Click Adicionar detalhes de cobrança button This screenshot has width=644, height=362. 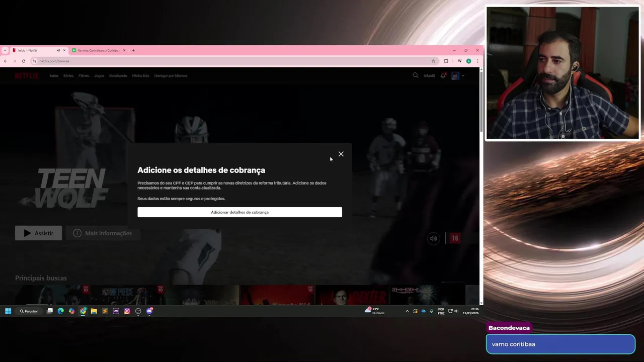pyautogui.click(x=239, y=212)
